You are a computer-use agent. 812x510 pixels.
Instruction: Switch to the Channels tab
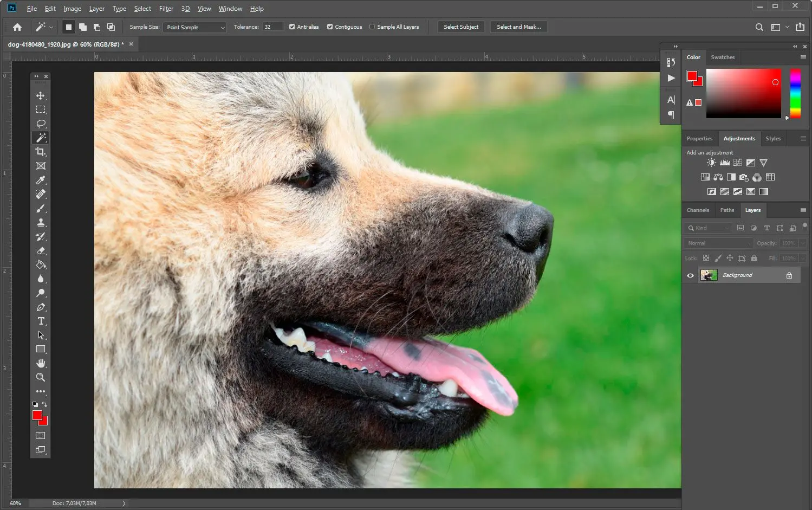[698, 210]
